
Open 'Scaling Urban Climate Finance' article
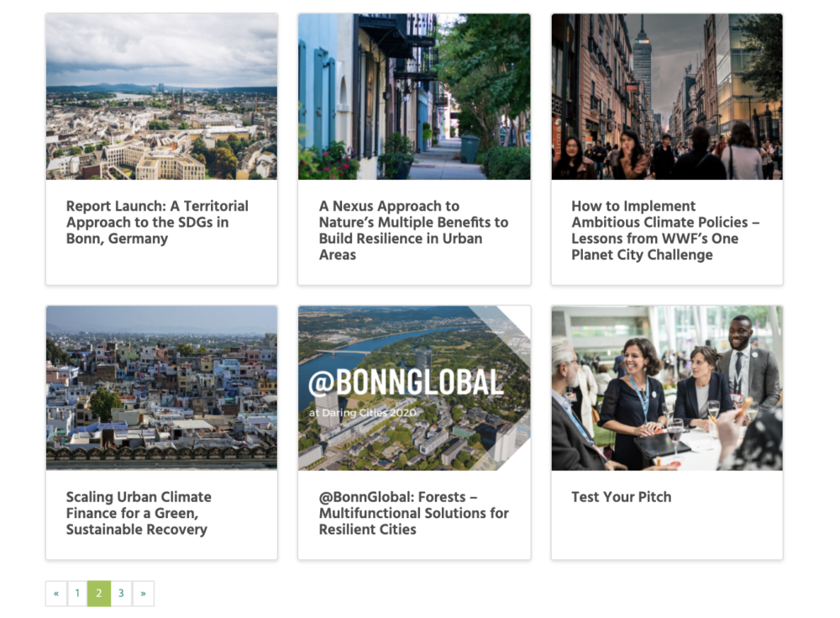pyautogui.click(x=139, y=513)
